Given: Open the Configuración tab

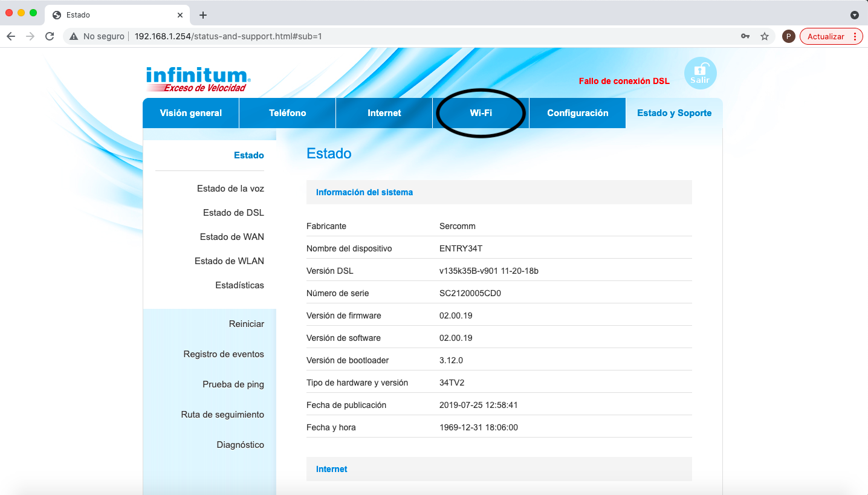Looking at the screenshot, I should tap(577, 113).
